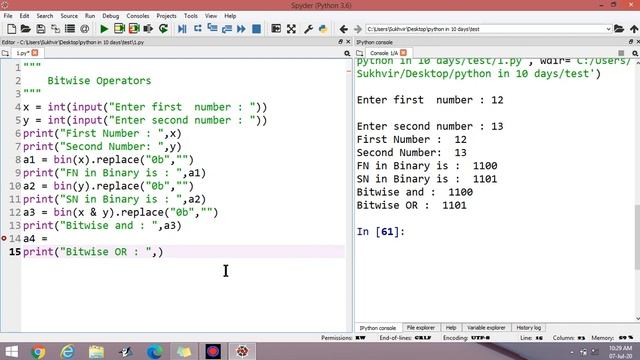
Task: Close the Console 1/A tab
Action: pyautogui.click(x=404, y=53)
